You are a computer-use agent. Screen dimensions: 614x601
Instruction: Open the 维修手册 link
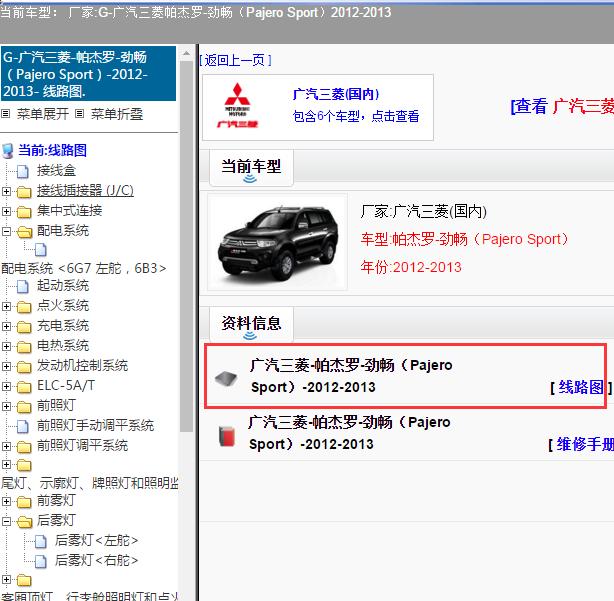585,444
